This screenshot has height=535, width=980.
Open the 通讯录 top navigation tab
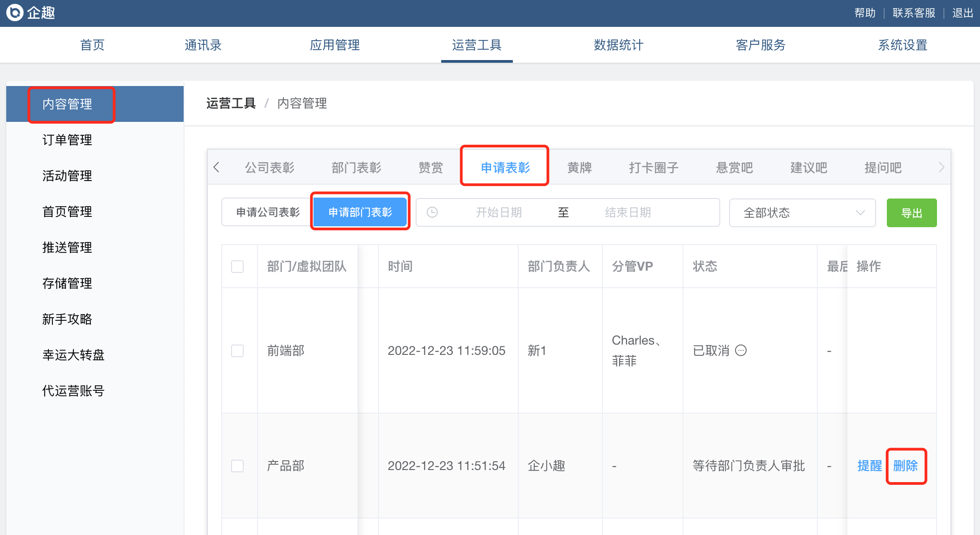[x=203, y=45]
